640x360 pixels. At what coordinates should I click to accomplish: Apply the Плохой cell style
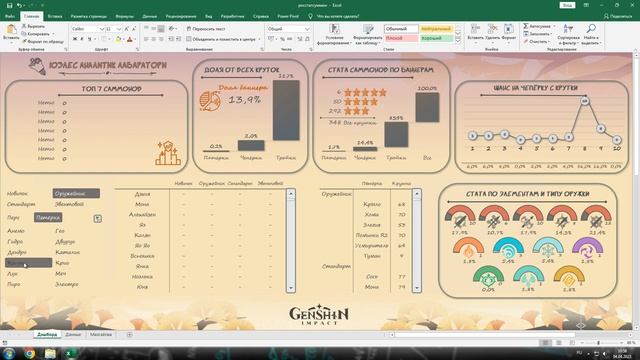click(x=401, y=38)
